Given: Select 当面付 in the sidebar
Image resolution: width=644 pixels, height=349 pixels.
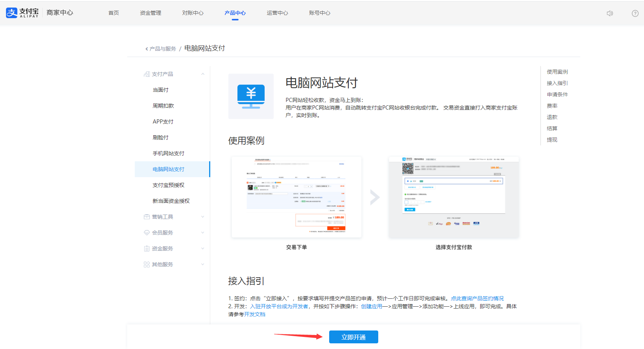Looking at the screenshot, I should pos(172,90).
